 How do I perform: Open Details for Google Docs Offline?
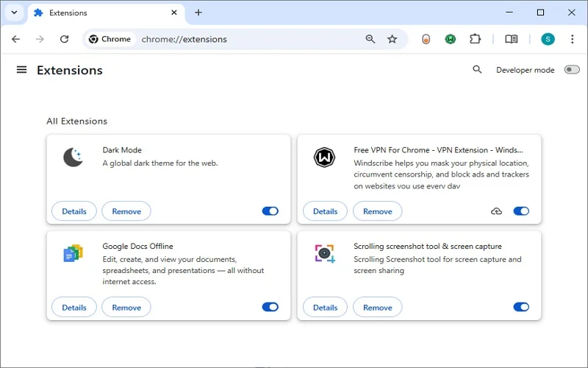coord(74,308)
